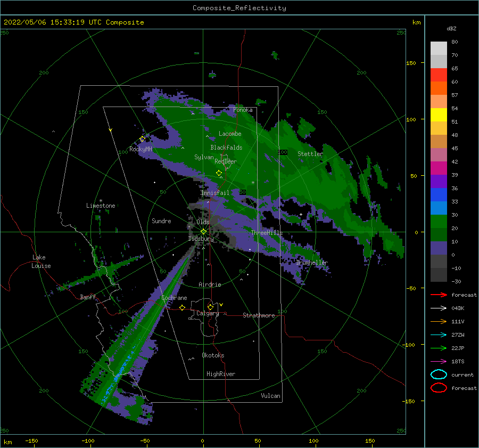This screenshot has width=479, height=448.
Task: Click the Olds city label
Action: 203,222
